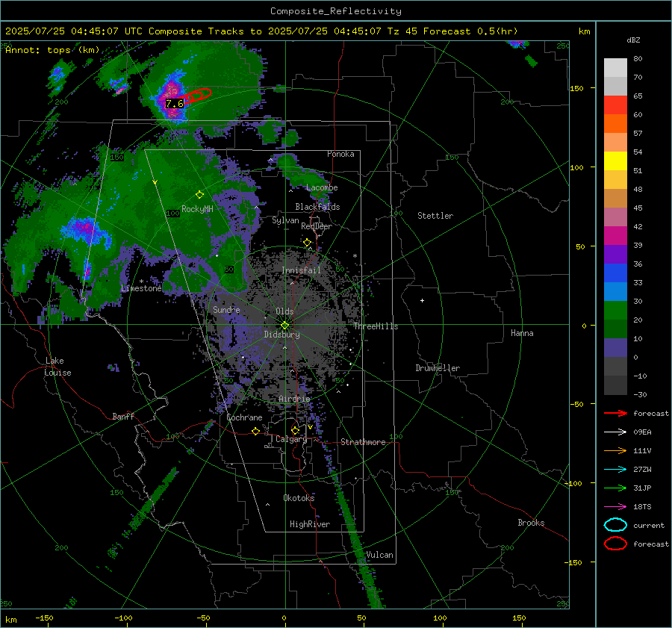Screen dimensions: 672x628
Task: Click the red forecast arrow in legend
Action: 615,413
